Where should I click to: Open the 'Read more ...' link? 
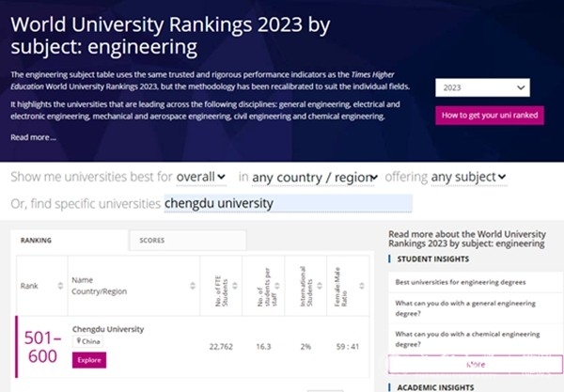click(x=33, y=137)
